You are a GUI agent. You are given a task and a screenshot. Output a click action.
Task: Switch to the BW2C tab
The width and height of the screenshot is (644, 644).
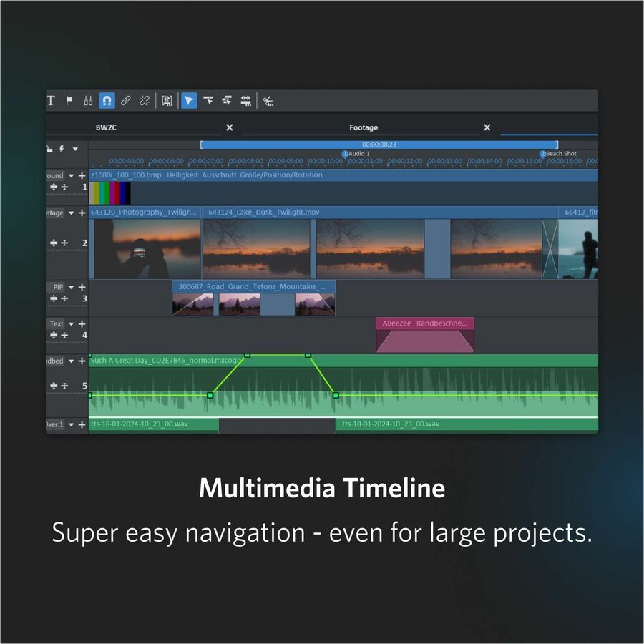pyautogui.click(x=106, y=127)
